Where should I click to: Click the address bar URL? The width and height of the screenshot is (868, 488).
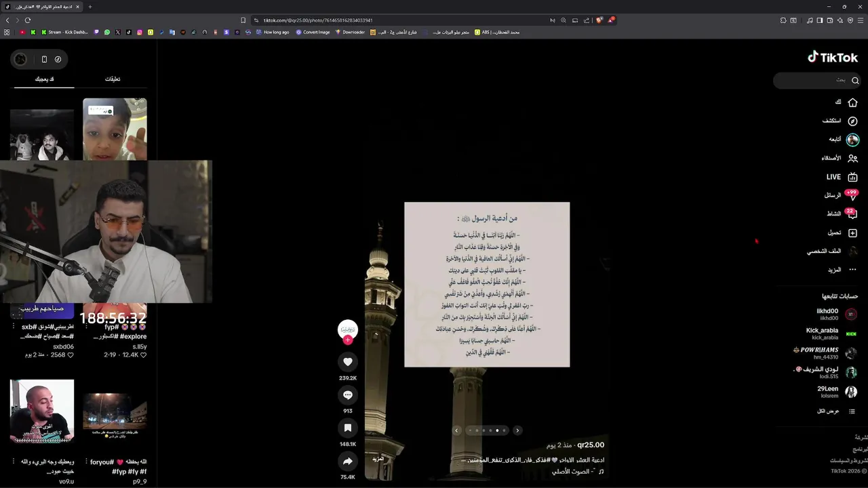318,20
